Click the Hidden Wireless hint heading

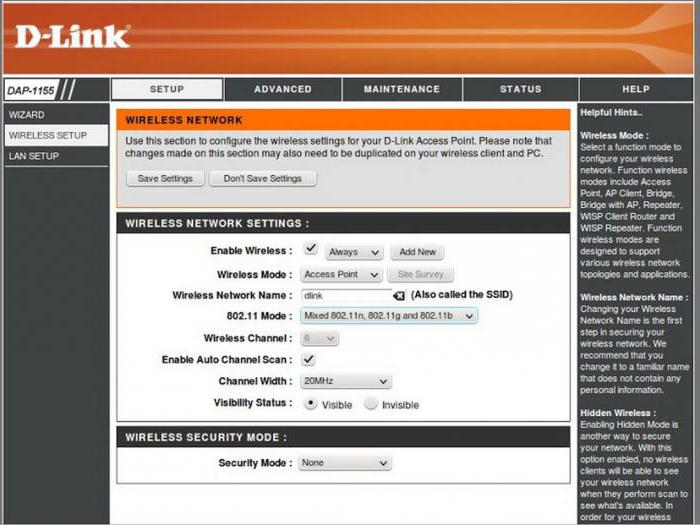[x=618, y=413]
